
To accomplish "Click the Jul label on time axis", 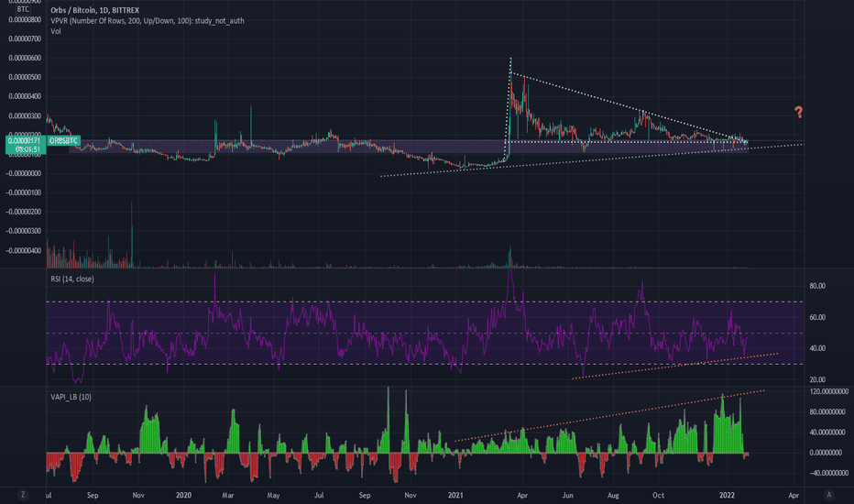I will coord(319,495).
